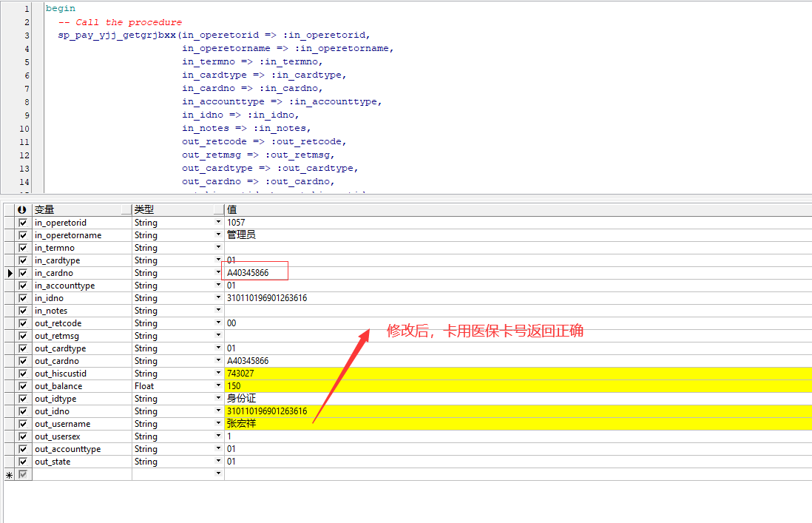Toggle the out_username checkbox

click(23, 424)
